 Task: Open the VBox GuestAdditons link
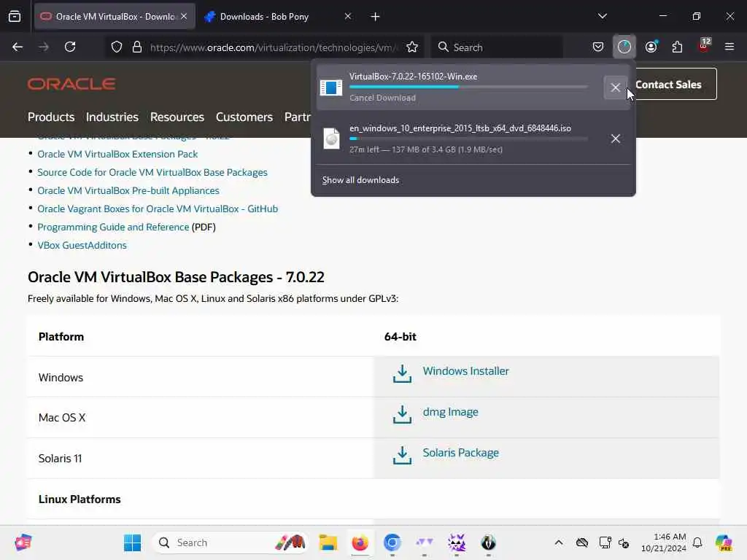82,245
